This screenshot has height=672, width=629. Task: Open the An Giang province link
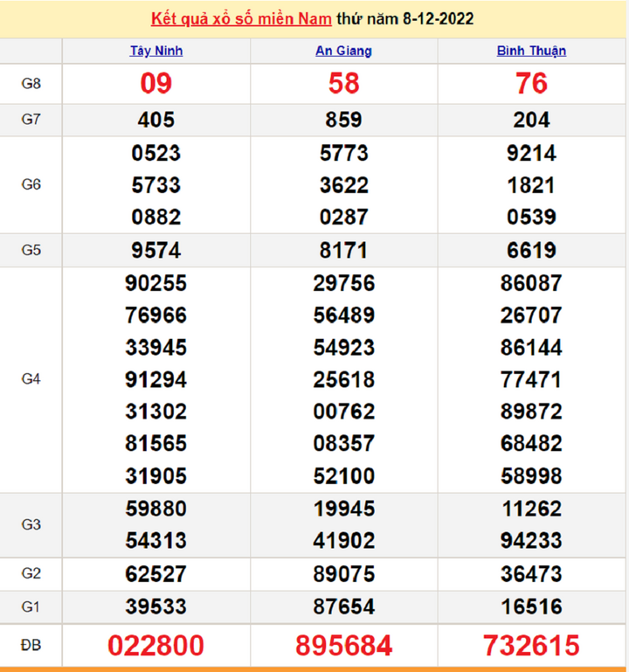(343, 51)
